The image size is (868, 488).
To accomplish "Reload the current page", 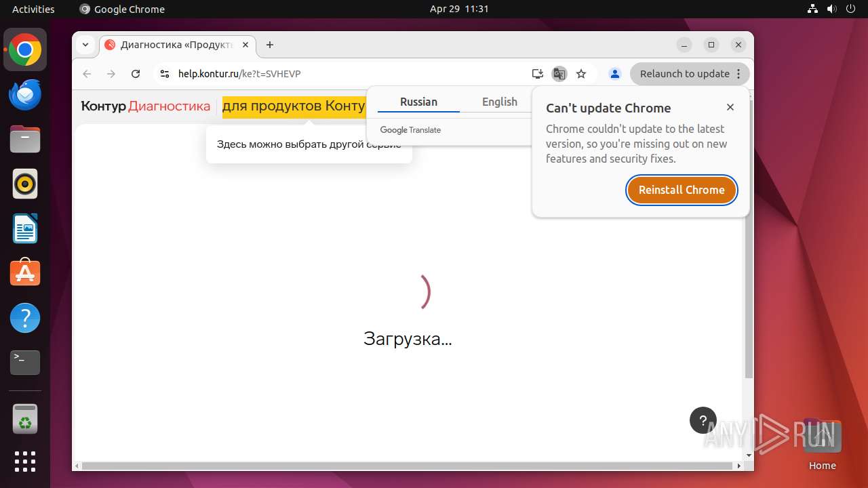I will click(136, 74).
